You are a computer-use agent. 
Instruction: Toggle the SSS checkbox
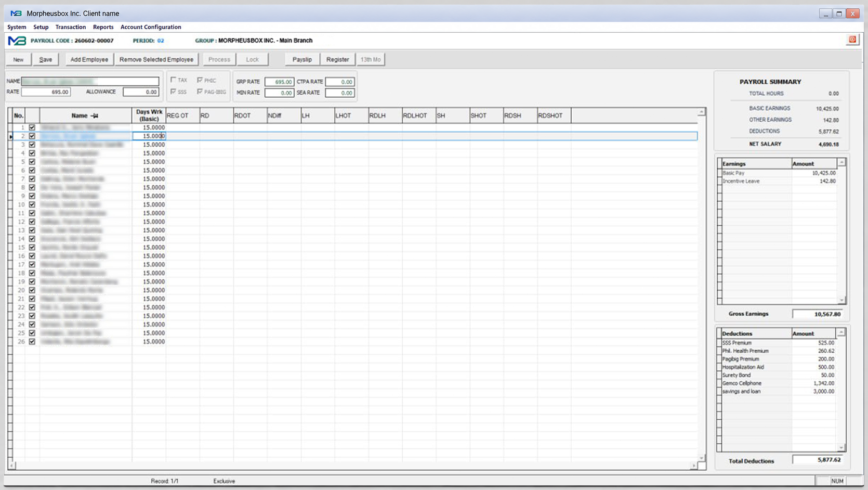(x=174, y=92)
